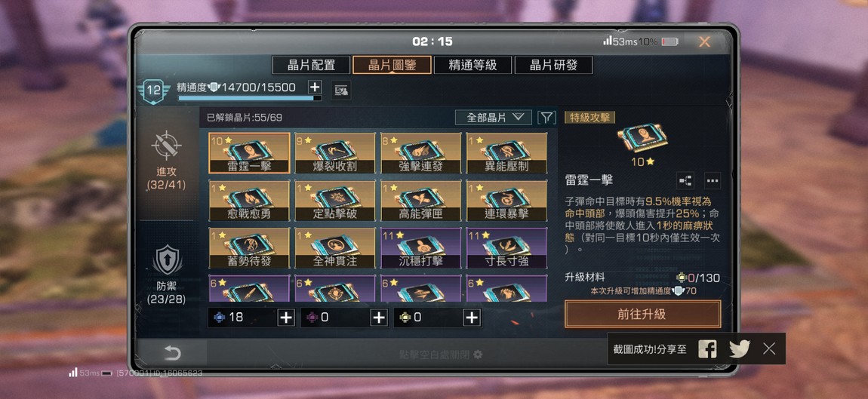Open the 晶片研發 tab
This screenshot has width=868, height=399.
(553, 65)
